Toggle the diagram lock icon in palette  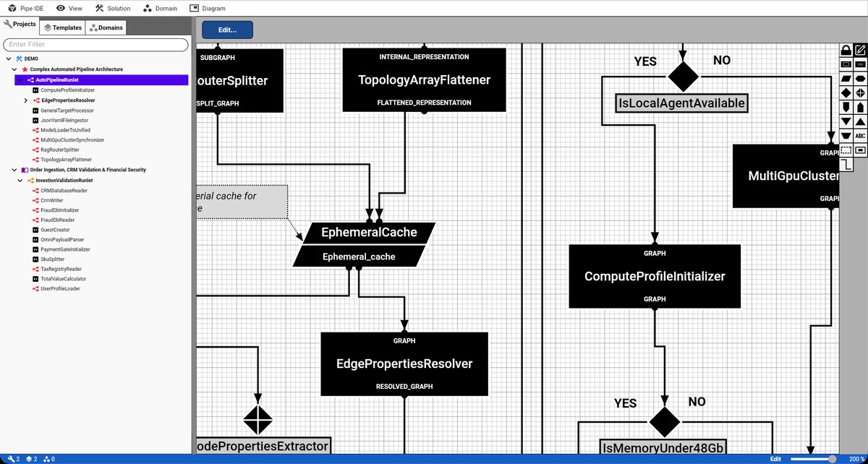coord(846,50)
